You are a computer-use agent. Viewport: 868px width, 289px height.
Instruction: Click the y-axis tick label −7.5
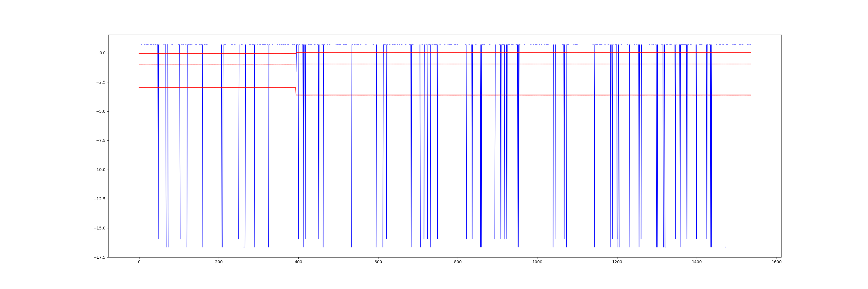101,141
